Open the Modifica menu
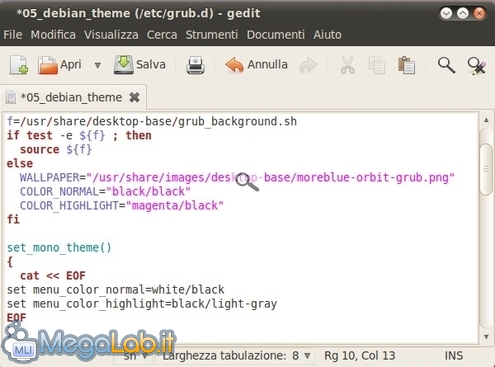 coord(53,35)
